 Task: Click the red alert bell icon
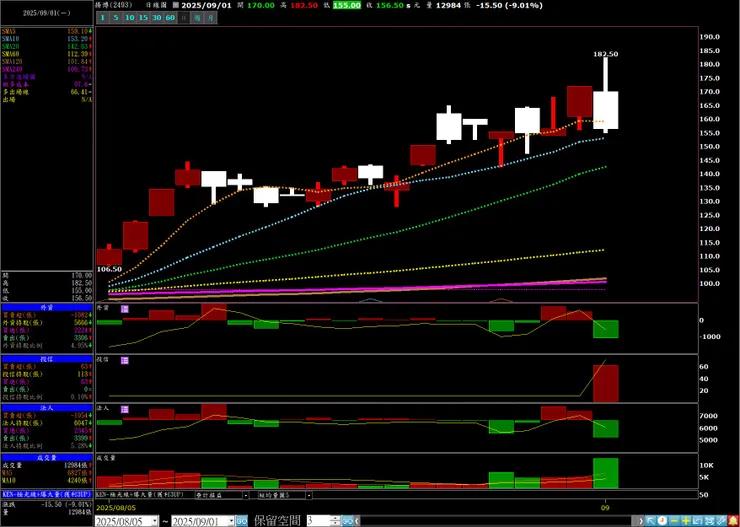pos(733,521)
